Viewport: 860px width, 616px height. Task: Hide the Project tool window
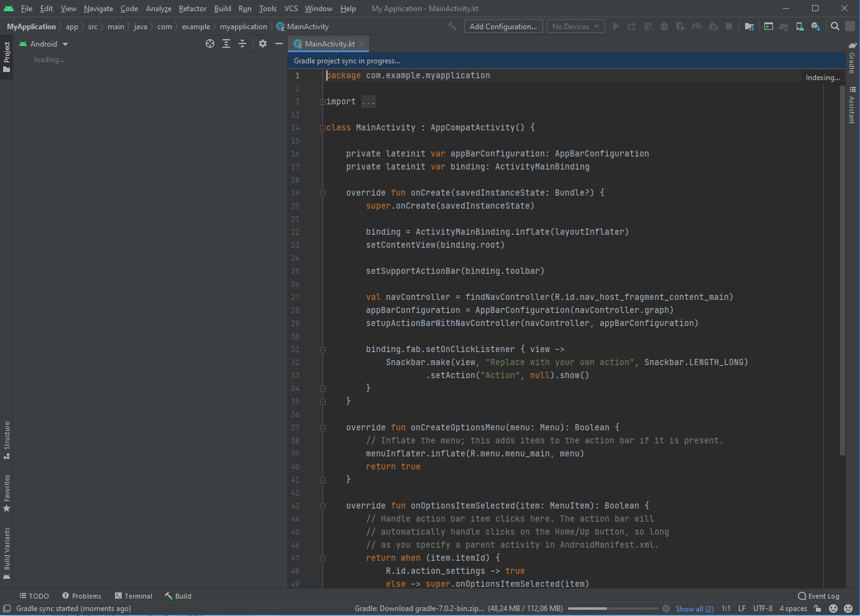click(x=279, y=43)
